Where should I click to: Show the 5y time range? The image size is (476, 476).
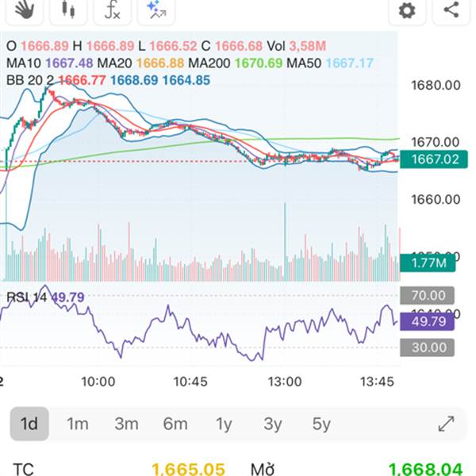click(321, 424)
